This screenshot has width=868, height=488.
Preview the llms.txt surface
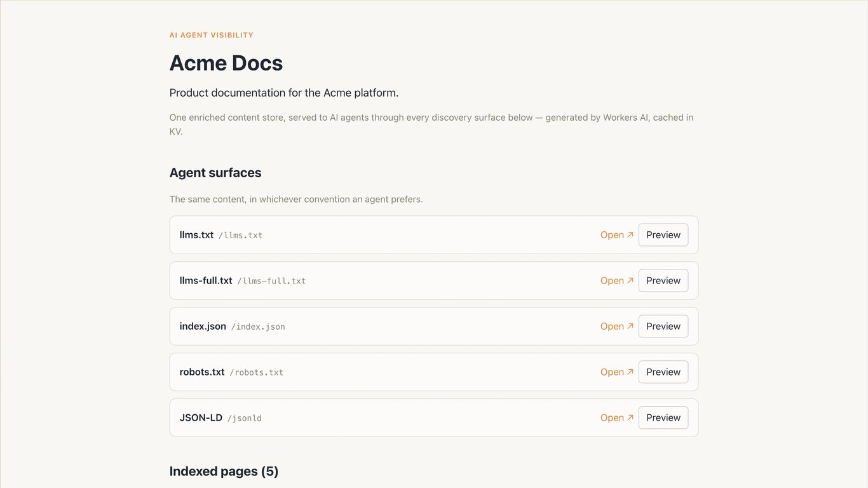(x=663, y=235)
